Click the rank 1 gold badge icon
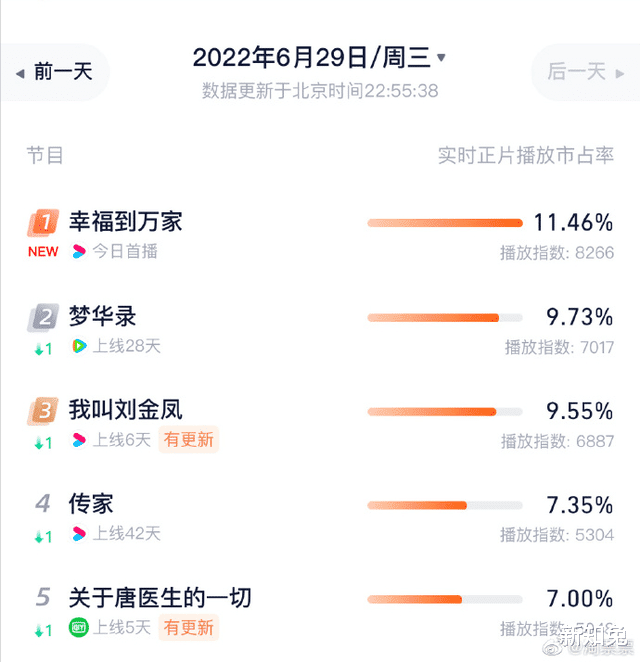Image resolution: width=640 pixels, height=662 pixels. pyautogui.click(x=43, y=222)
